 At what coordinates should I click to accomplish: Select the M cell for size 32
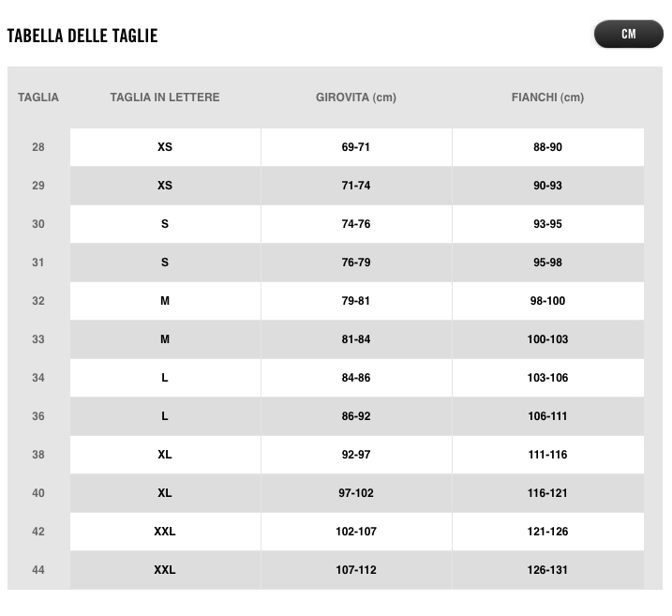click(165, 301)
